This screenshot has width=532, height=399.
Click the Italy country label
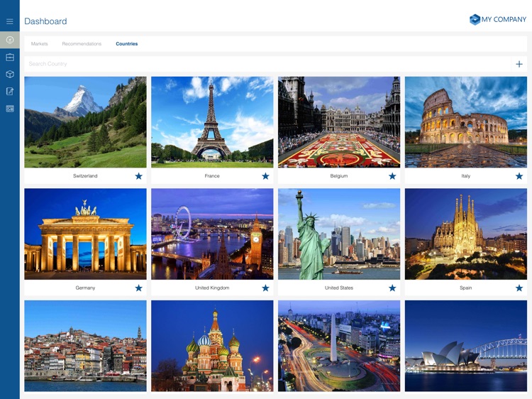click(x=466, y=176)
